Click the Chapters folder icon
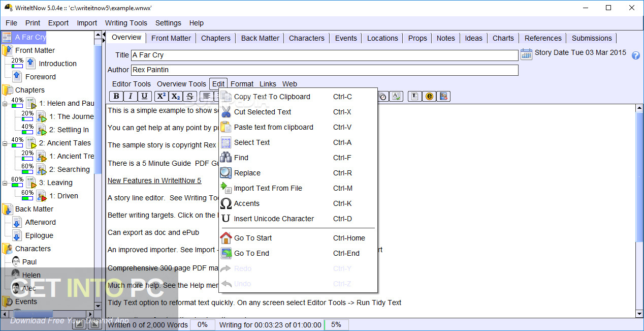644x331 pixels. point(8,90)
